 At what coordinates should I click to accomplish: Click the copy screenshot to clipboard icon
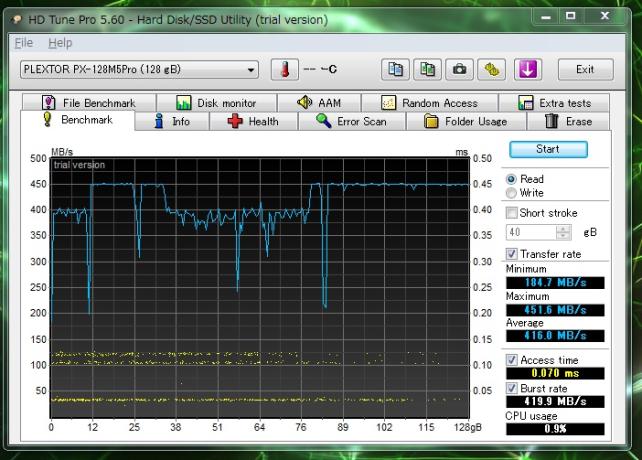click(x=428, y=69)
